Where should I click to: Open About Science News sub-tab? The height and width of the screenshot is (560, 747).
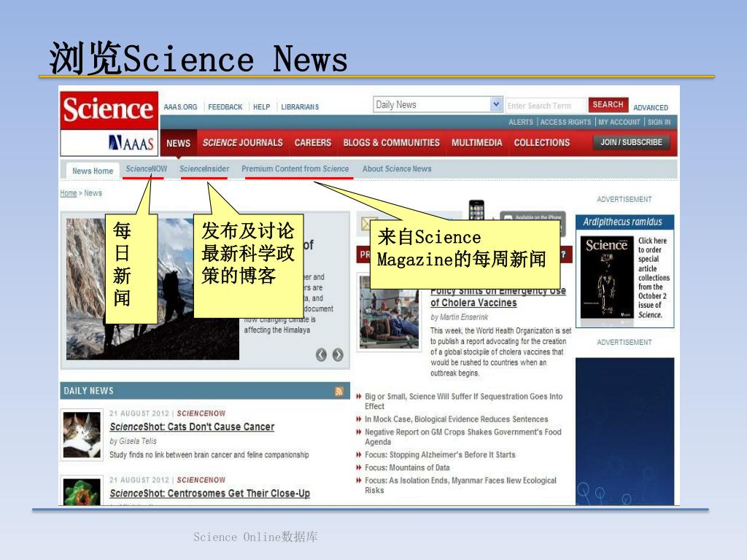click(397, 169)
